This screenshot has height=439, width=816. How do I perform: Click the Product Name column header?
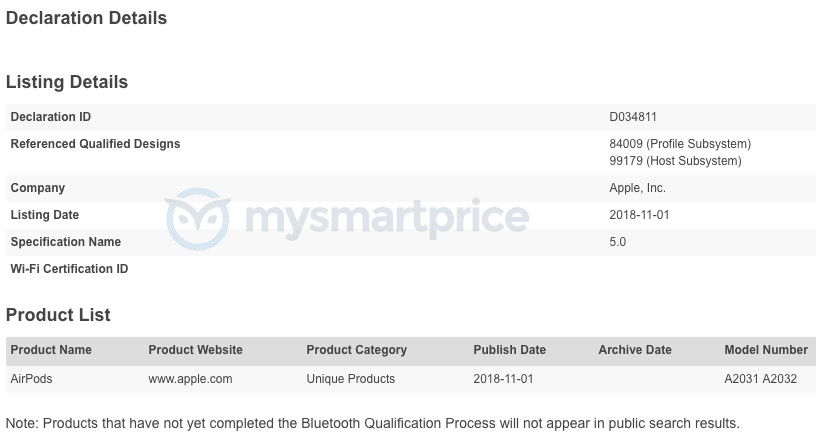[x=51, y=350]
